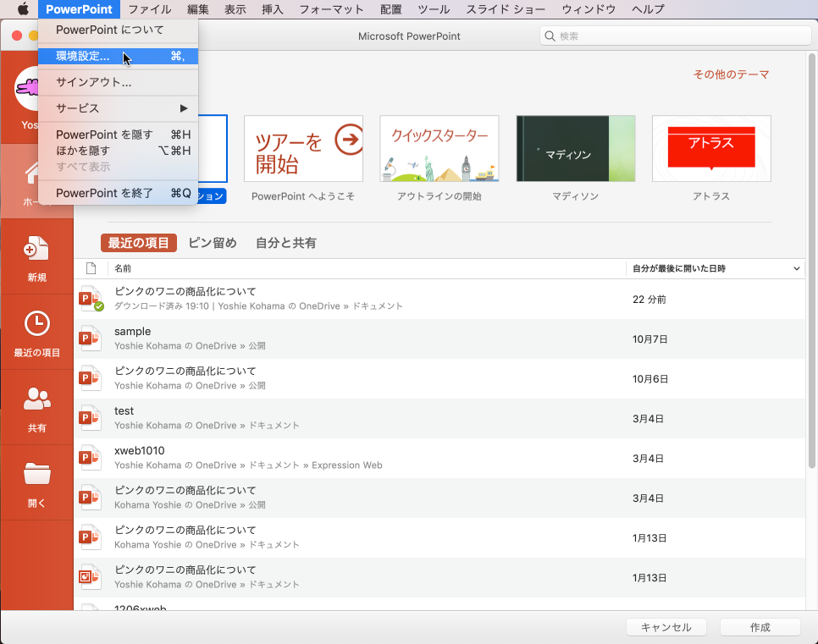Click file icon of the 10月6日 item
Viewport: 818px width, 644px height.
(90, 378)
